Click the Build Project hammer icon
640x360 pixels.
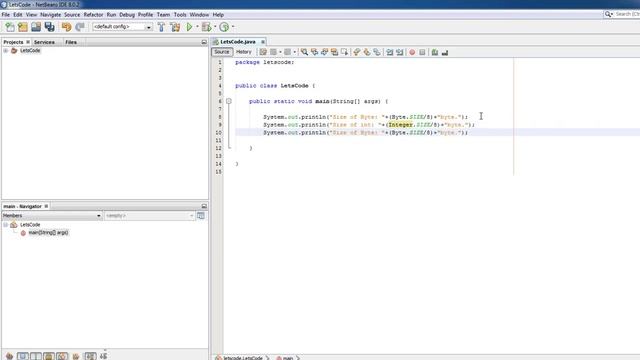[x=161, y=27]
